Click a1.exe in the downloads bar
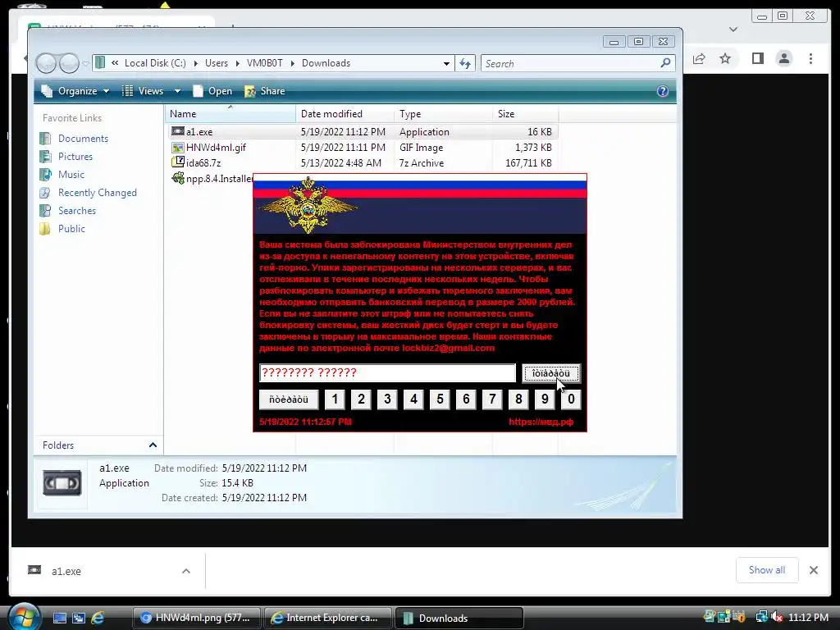Viewport: 840px width, 630px height. (66, 572)
